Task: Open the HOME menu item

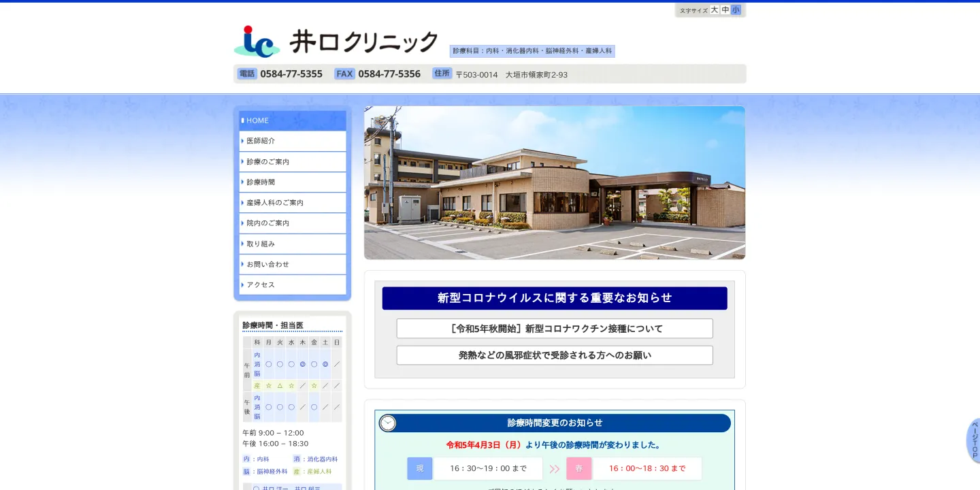Action: tap(293, 120)
